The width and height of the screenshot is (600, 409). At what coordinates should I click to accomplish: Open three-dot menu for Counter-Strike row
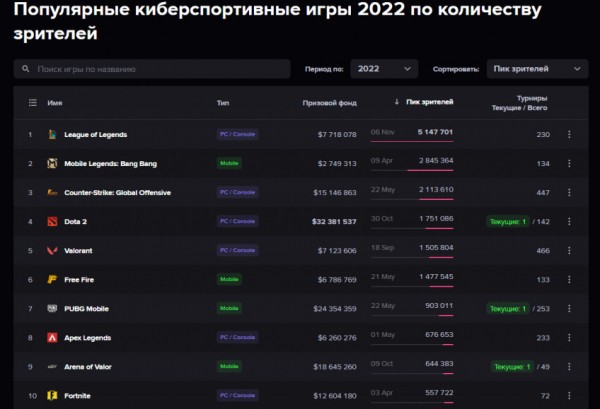pos(569,192)
